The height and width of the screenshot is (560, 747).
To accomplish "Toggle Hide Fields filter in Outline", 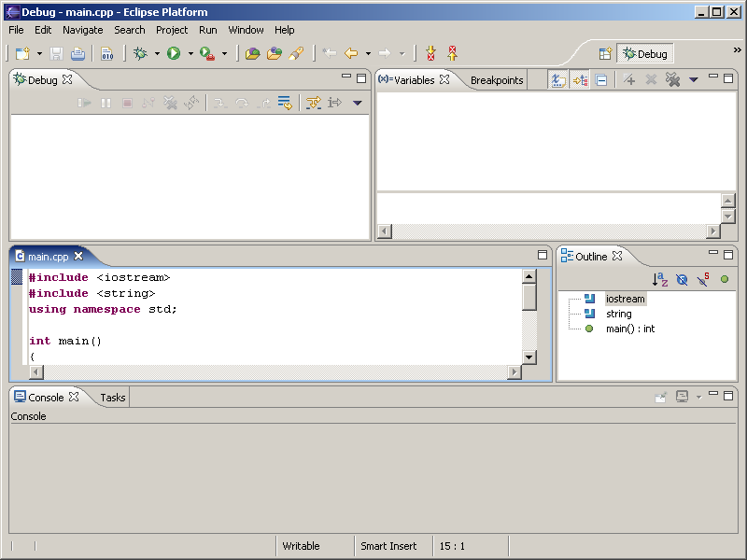I will click(682, 279).
